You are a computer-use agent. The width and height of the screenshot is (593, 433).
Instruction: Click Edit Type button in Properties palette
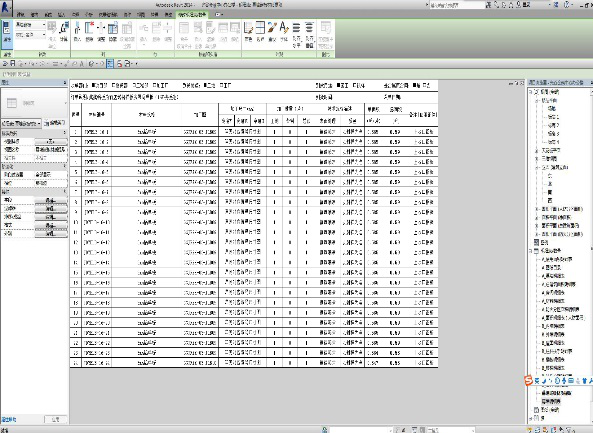(55, 123)
